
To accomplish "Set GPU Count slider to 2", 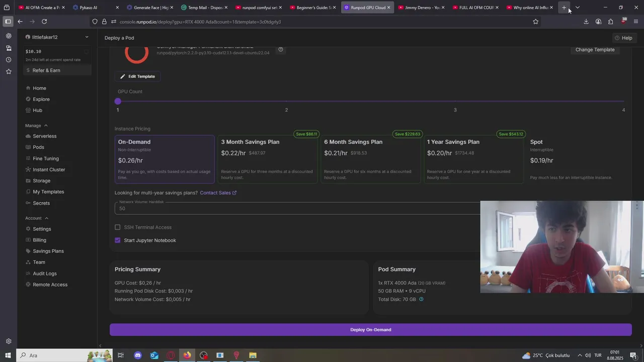I will 286,102.
